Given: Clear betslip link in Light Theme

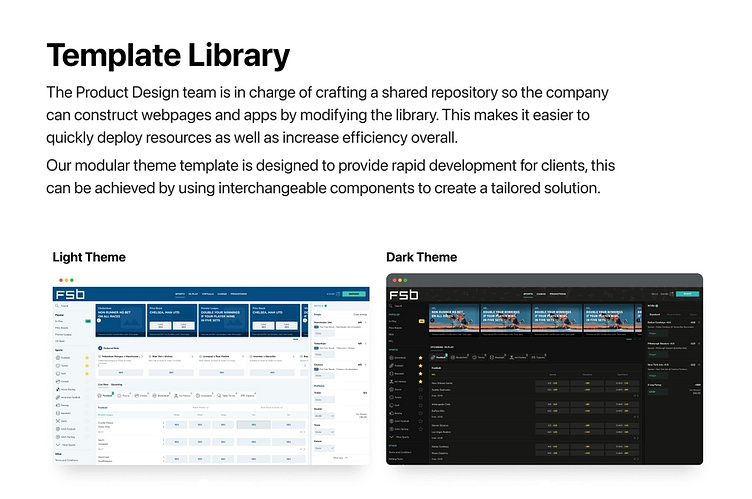Looking at the screenshot, I should pos(360,314).
